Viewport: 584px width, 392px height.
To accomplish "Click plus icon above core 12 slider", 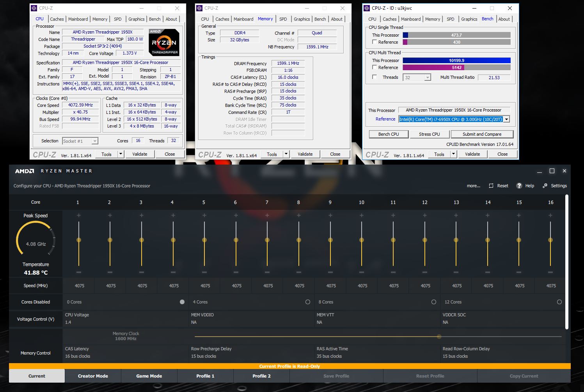I will pos(424,215).
